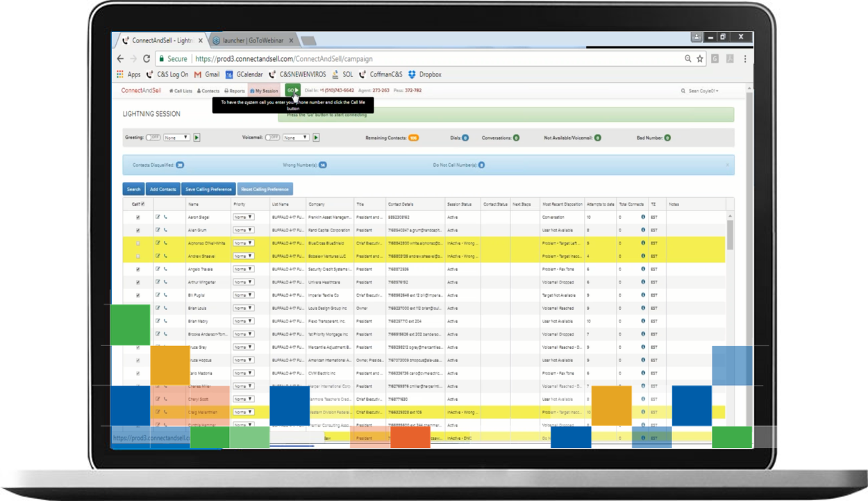Open the Dropbox bookmark
The height and width of the screenshot is (501, 868).
425,74
